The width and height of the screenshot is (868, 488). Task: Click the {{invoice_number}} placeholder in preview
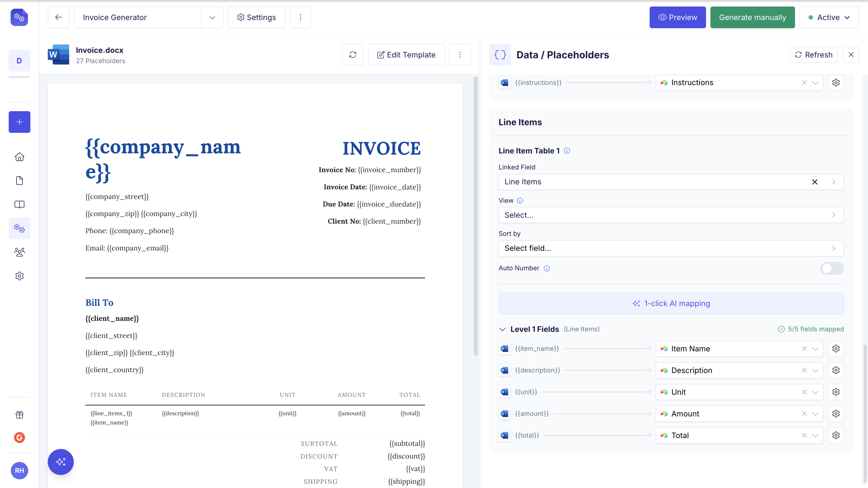(389, 170)
